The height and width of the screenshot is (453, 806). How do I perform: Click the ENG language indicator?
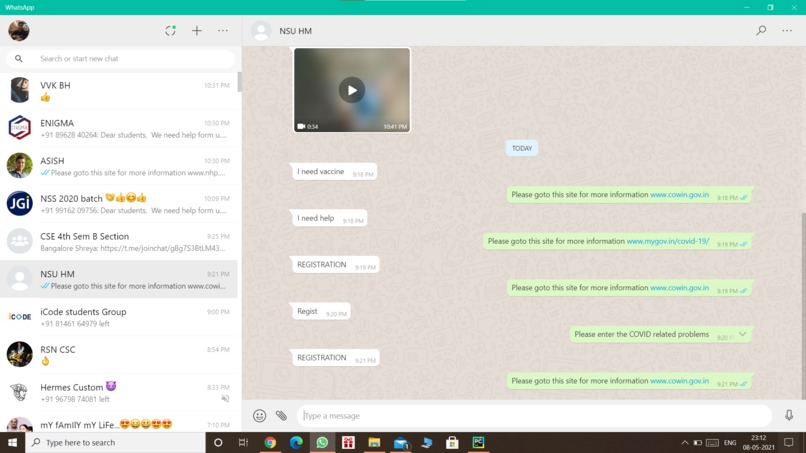pos(730,442)
